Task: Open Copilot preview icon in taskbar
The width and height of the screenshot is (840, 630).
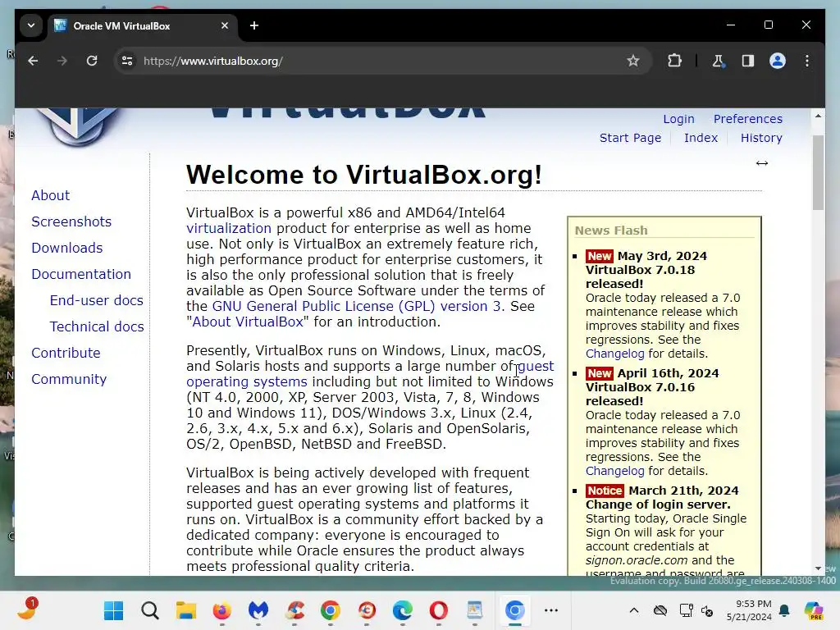Action: (x=814, y=610)
